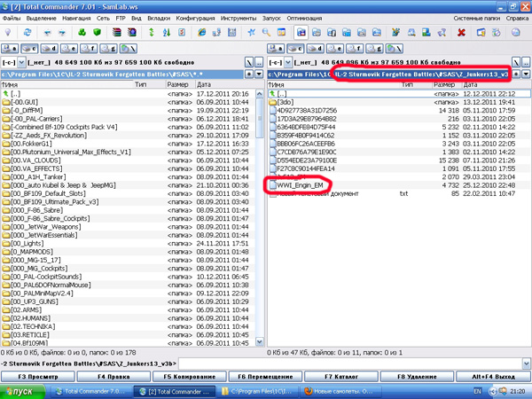Go forward using the right arrow toolbar icon
Image resolution: width=532 pixels, height=399 pixels.
[62, 33]
